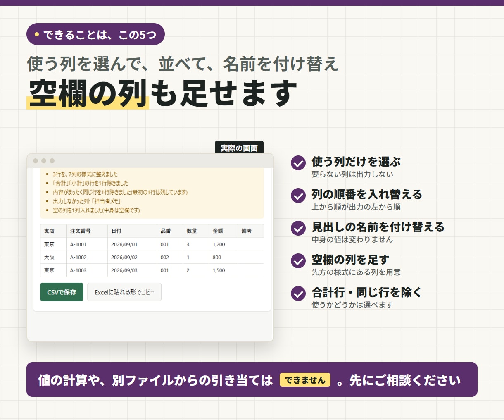Click the date cell 2026/09/02

[132, 257]
